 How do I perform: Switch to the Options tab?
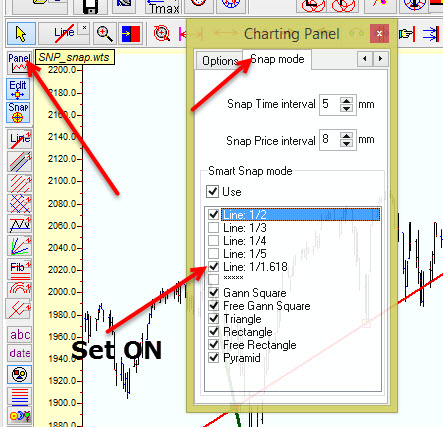219,61
